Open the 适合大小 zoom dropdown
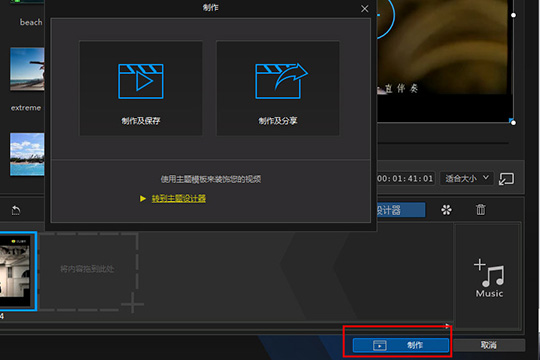 click(x=467, y=178)
